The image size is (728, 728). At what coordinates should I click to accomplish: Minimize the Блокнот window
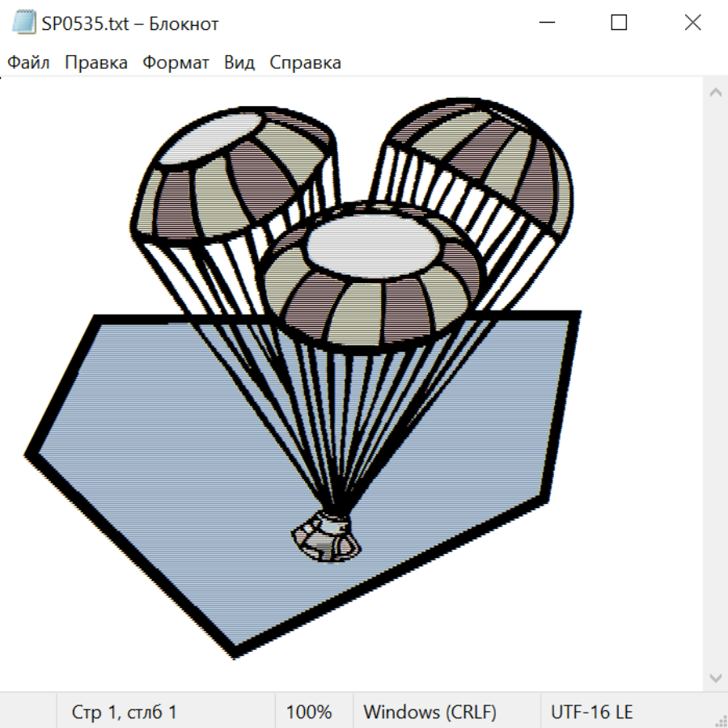tap(545, 23)
